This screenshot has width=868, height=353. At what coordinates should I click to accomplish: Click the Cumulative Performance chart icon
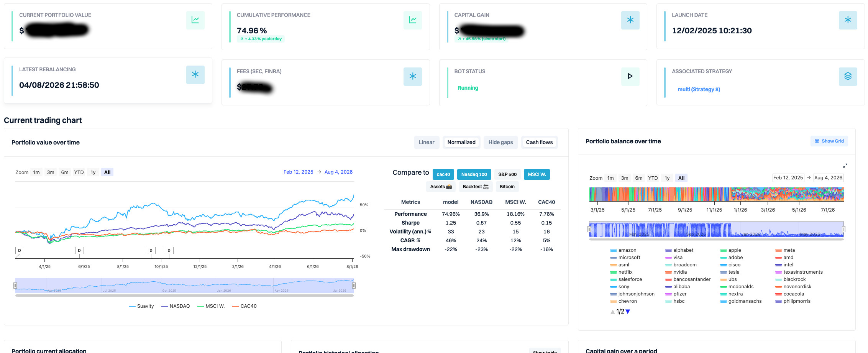pyautogui.click(x=413, y=20)
